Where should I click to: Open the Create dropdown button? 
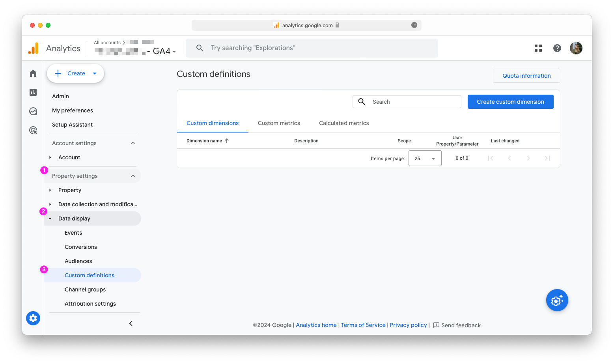tap(75, 73)
